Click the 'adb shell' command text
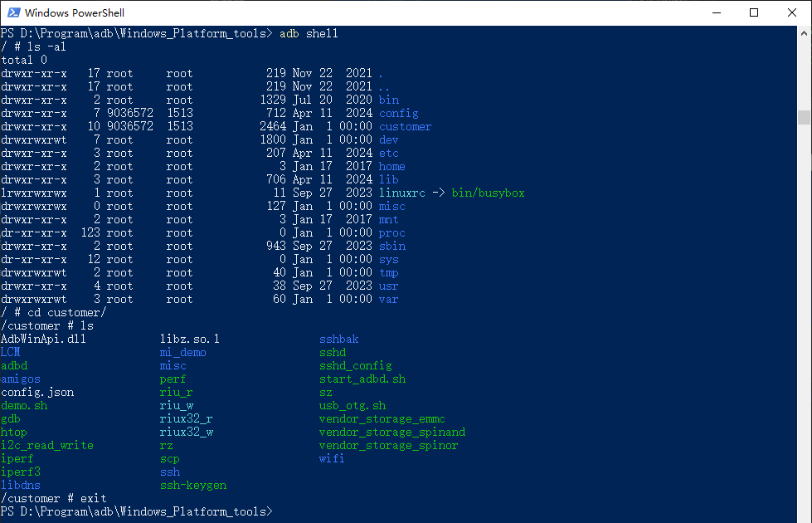 [309, 33]
